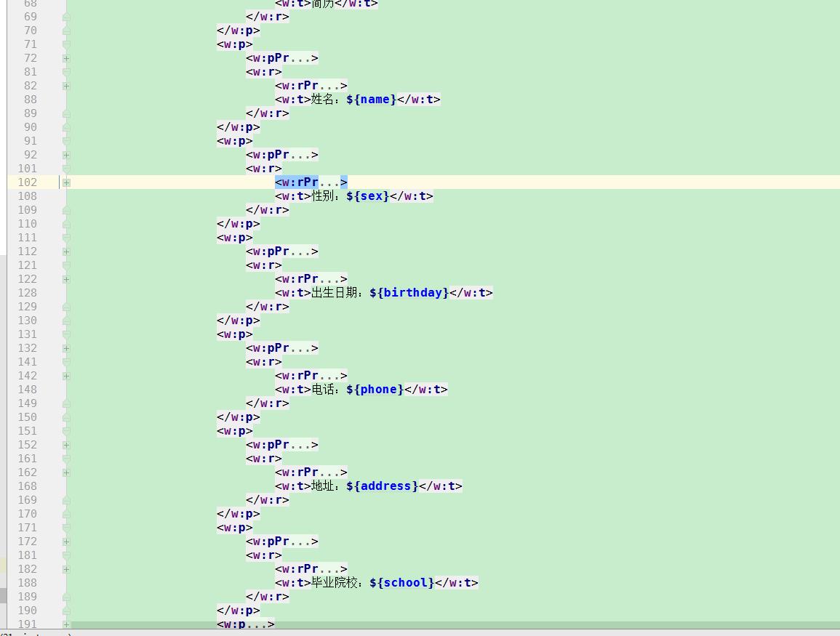Click the ${phone} placeholder variable
The height and width of the screenshot is (636, 840).
point(375,390)
